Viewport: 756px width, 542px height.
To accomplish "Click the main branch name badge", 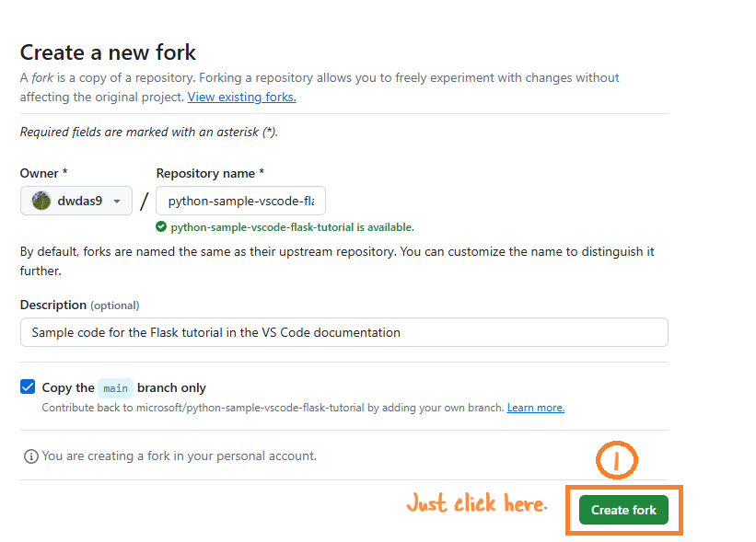I will 115,388.
